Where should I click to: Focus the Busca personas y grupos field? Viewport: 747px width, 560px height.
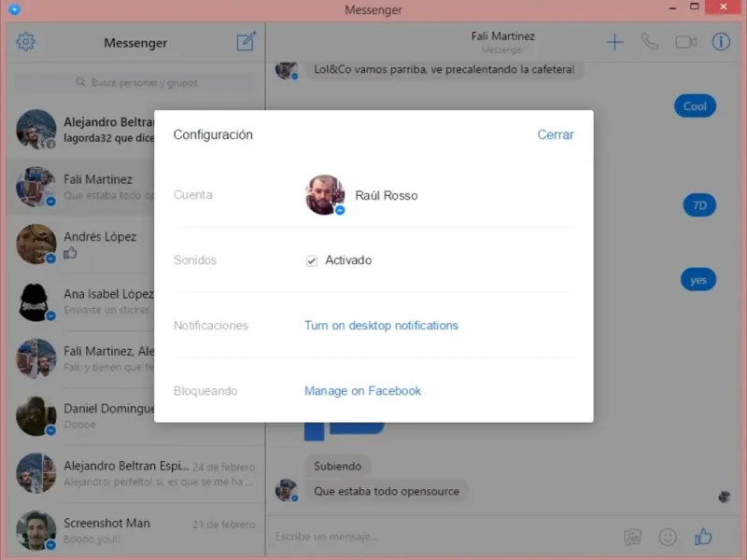[x=135, y=82]
